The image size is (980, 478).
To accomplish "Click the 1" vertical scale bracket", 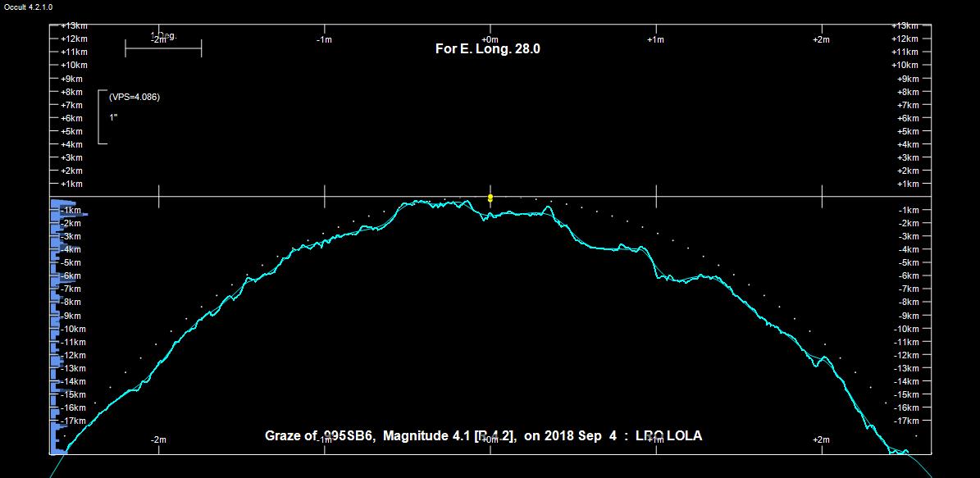I will 101,117.
